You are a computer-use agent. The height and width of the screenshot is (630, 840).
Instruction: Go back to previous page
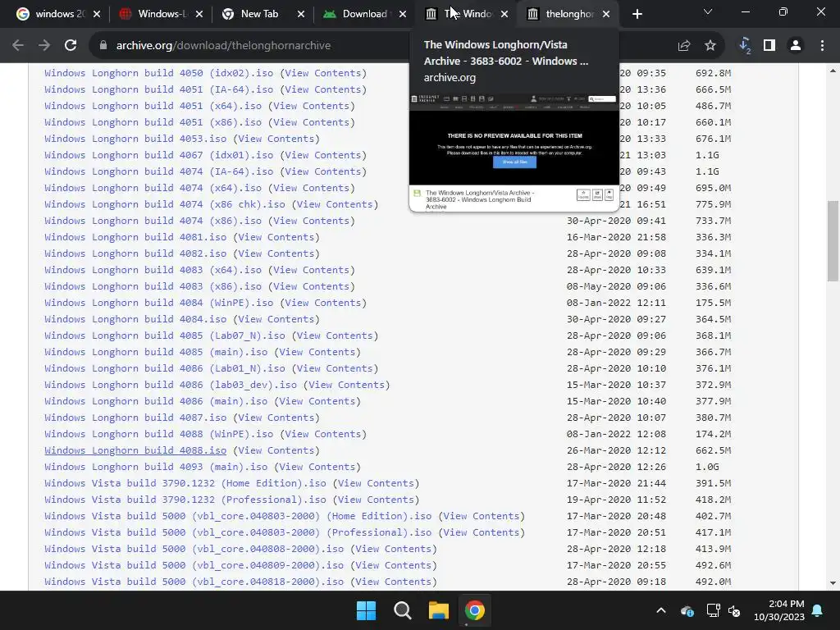18,46
